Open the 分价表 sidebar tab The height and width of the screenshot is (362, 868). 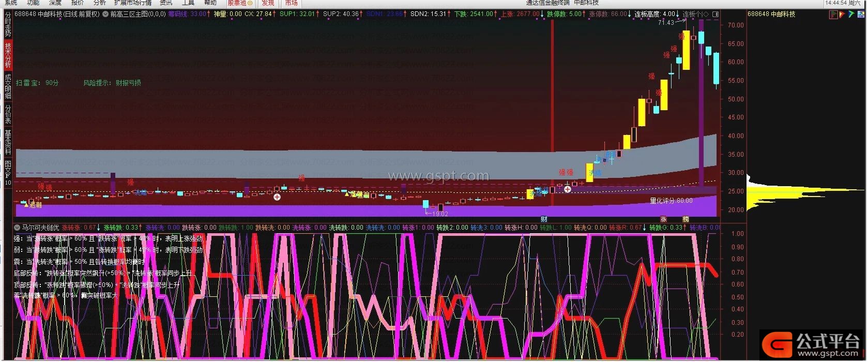(8, 114)
